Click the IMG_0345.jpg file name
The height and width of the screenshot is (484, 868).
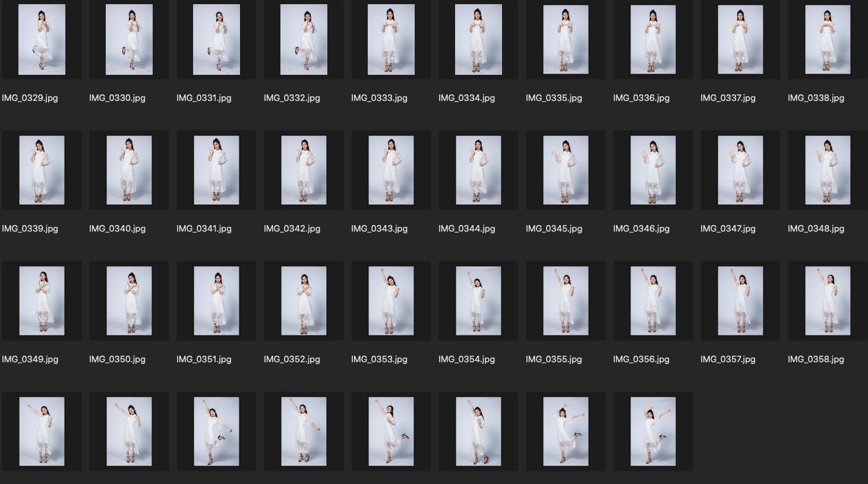coord(554,229)
